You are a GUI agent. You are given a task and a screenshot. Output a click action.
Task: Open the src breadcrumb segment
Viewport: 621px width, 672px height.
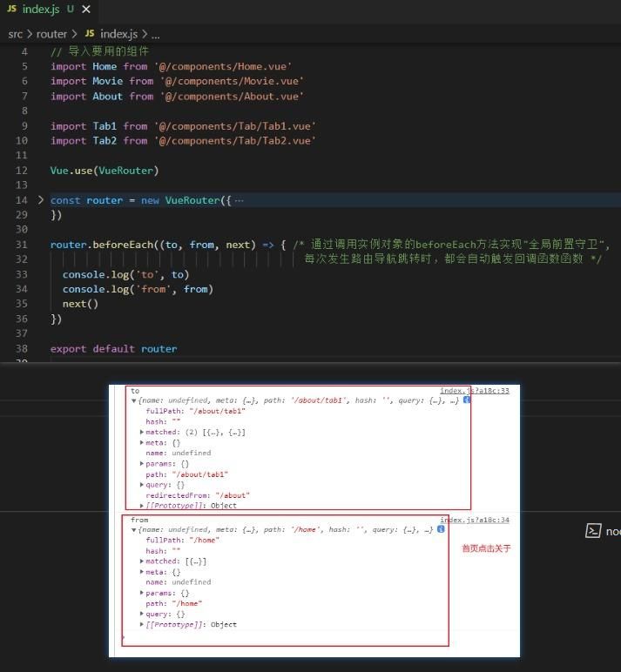pos(16,34)
